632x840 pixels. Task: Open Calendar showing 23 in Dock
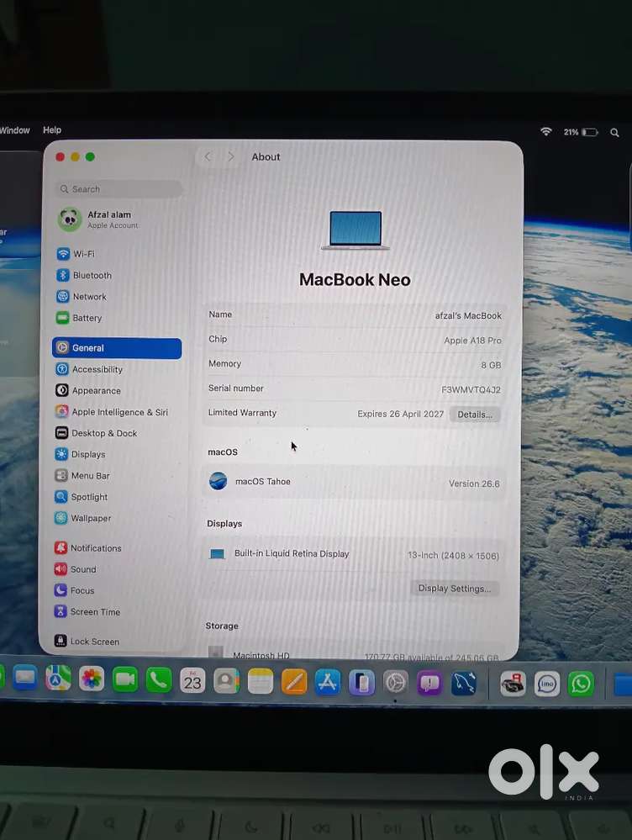click(x=192, y=681)
